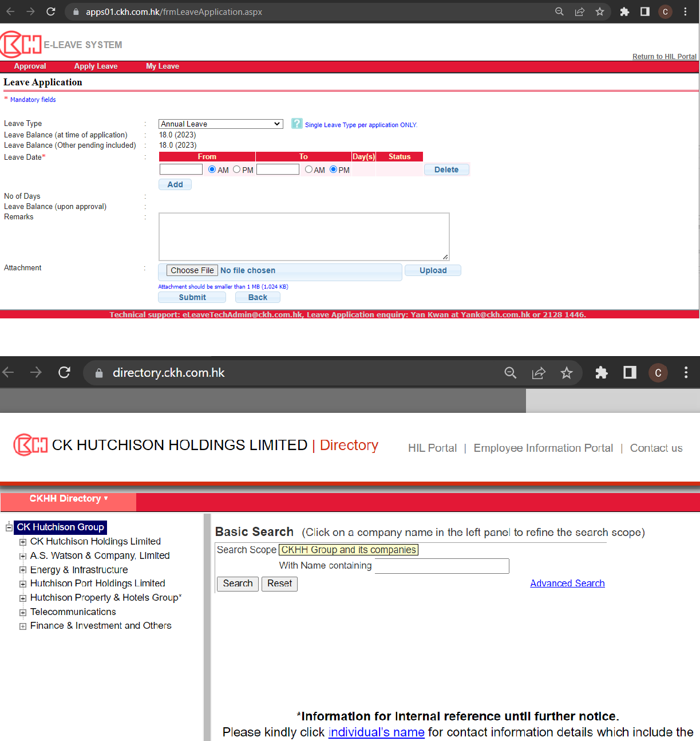The height and width of the screenshot is (741, 700).
Task: Click the share icon in the directory address bar
Action: pyautogui.click(x=539, y=373)
